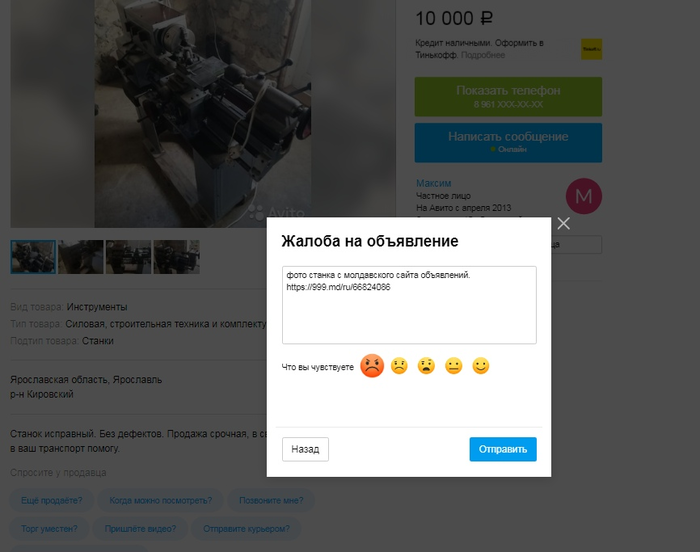700x552 pixels.
Task: Select the surprised worried emoji
Action: (426, 366)
